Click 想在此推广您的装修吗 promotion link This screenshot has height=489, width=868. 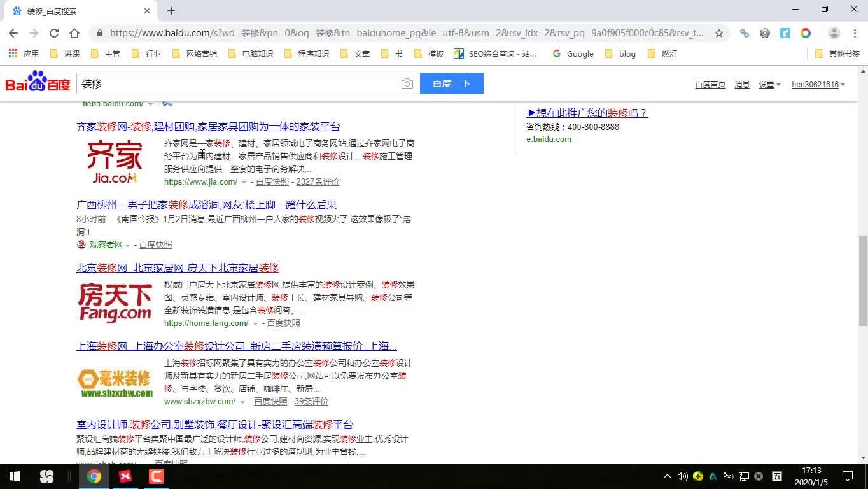587,113
